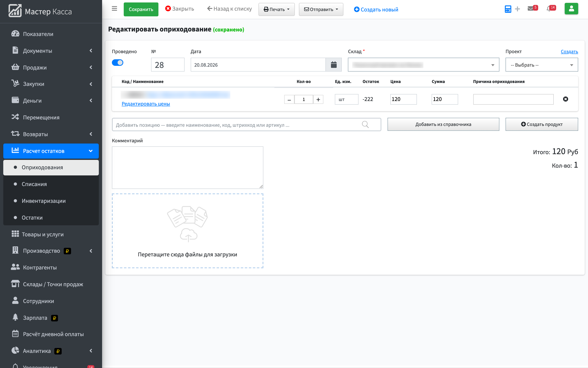The height and width of the screenshot is (368, 588).
Task: Open the Печать dropdown button
Action: tap(276, 9)
